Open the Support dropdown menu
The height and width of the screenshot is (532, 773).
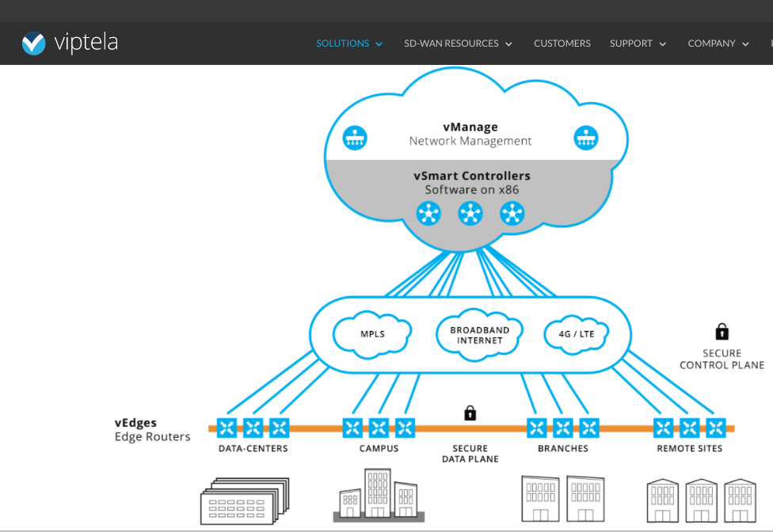coord(638,44)
